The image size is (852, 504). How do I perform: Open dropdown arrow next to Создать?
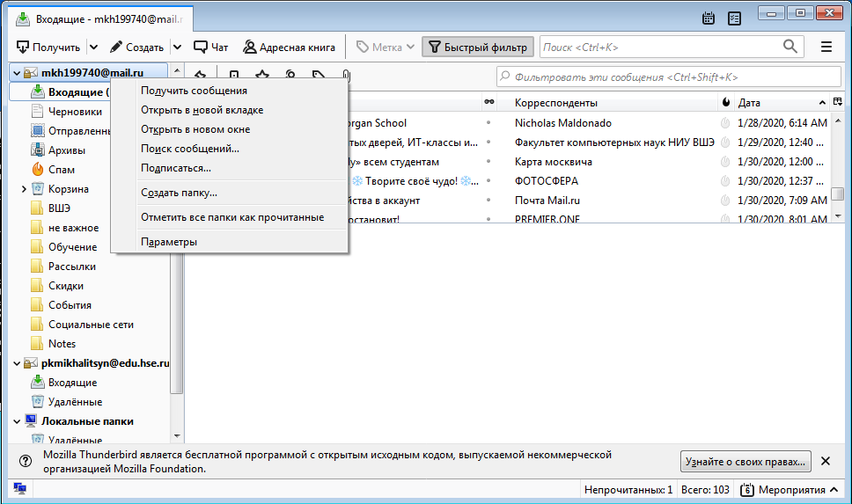point(177,47)
